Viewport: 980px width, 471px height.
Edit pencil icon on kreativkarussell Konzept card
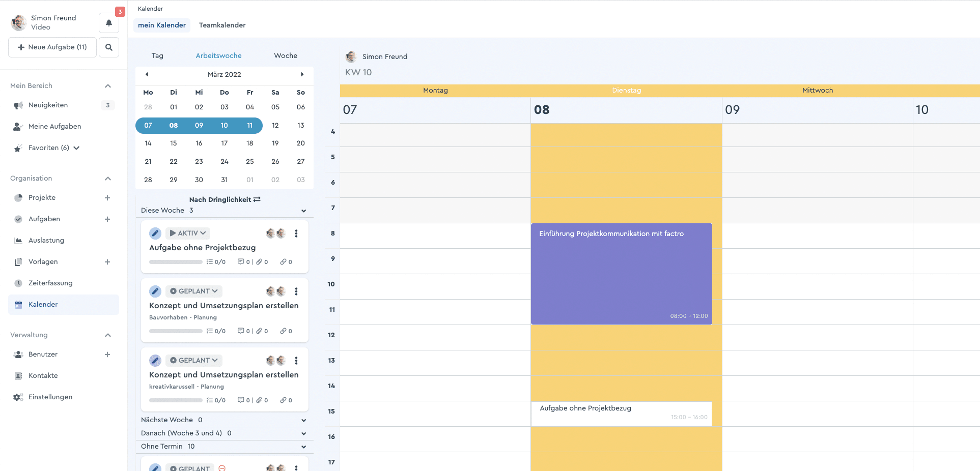point(155,360)
